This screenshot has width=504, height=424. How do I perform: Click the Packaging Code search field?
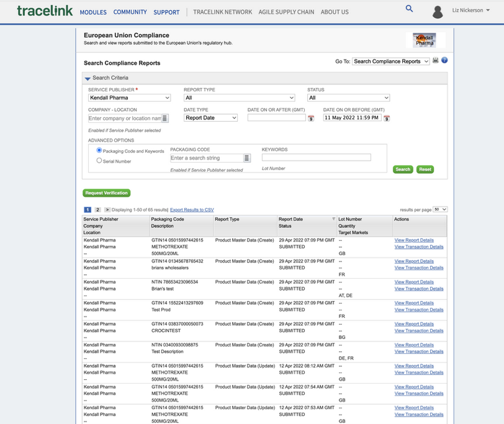click(207, 158)
